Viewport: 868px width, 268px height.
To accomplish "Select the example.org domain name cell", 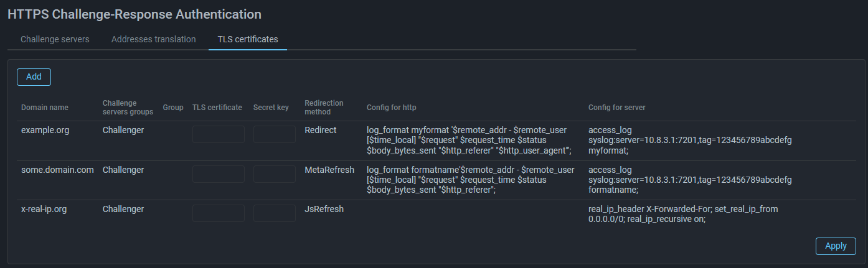I will [x=45, y=130].
